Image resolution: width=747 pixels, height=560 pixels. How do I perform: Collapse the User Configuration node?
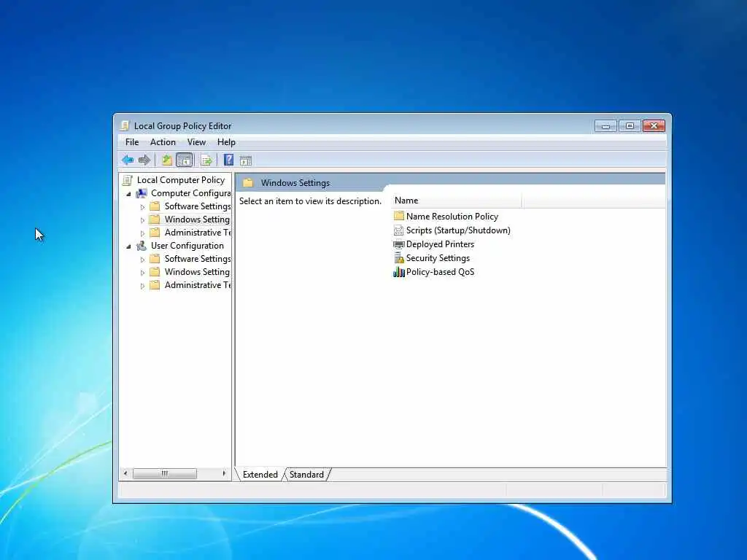click(128, 246)
